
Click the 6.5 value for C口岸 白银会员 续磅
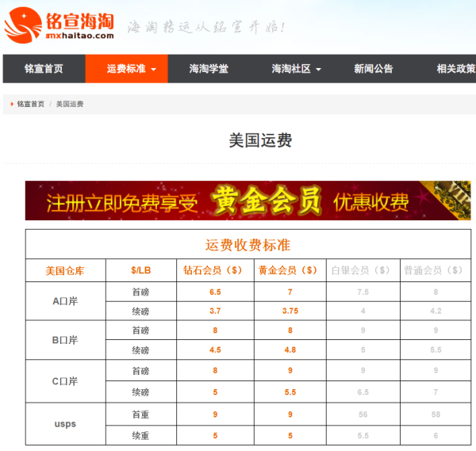[x=363, y=392]
